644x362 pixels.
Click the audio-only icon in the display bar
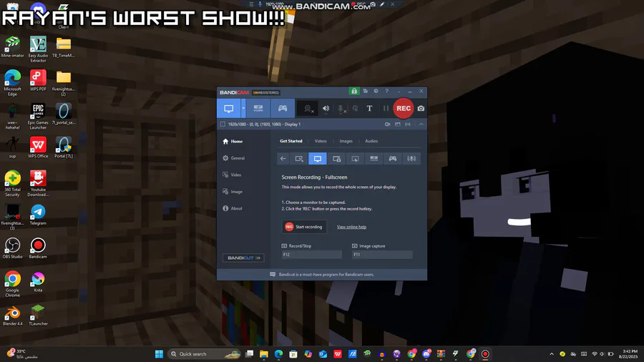pyautogui.click(x=408, y=124)
